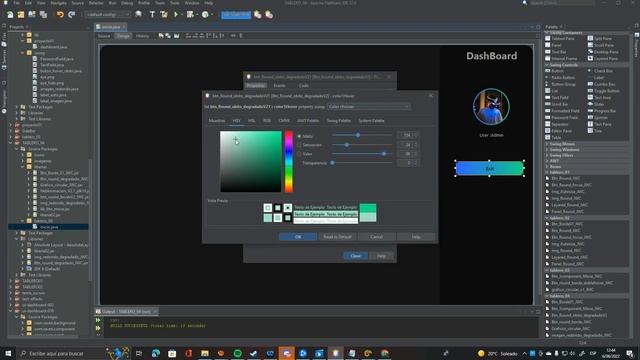Select the Valor radio button

pos(299,154)
